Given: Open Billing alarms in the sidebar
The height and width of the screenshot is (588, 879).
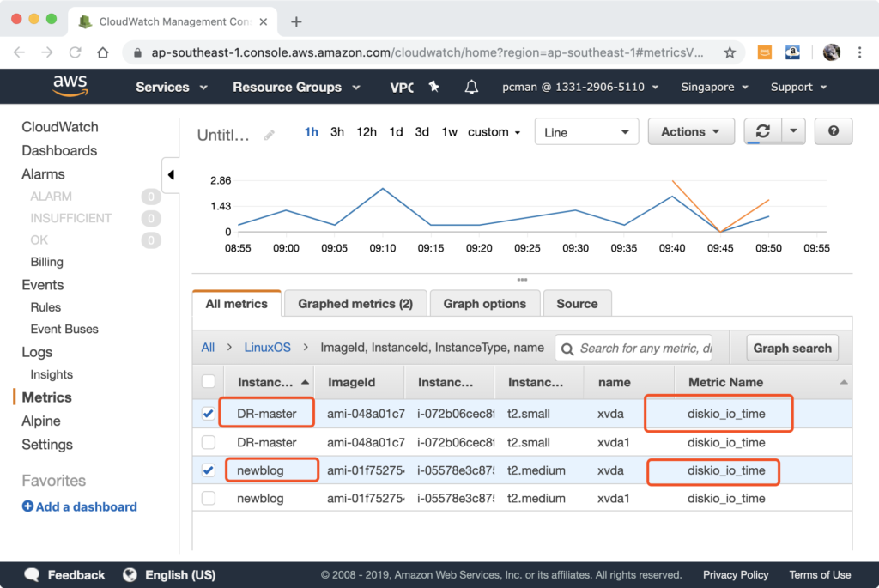Looking at the screenshot, I should click(x=46, y=262).
